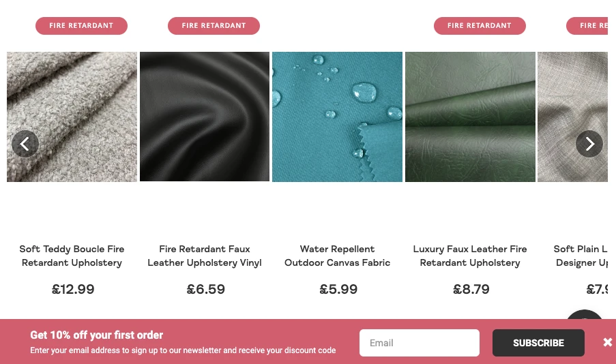Open Luxury Faux Leather Fire Retardant Upholstery
The width and height of the screenshot is (616, 364).
470,256
